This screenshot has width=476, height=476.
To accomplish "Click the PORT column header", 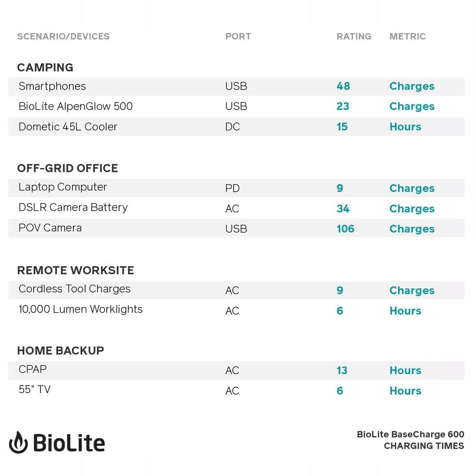I will (238, 36).
